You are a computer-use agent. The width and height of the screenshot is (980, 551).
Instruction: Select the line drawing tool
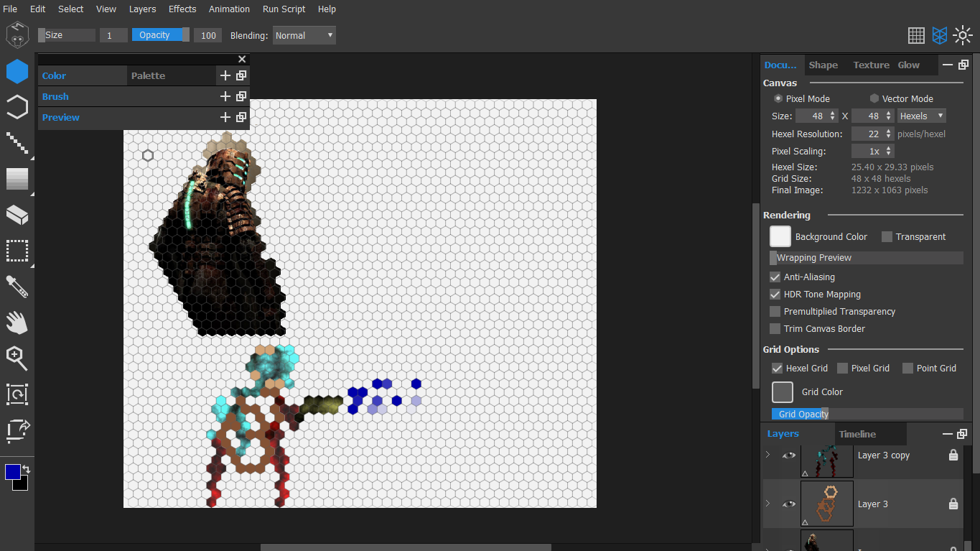(17, 143)
